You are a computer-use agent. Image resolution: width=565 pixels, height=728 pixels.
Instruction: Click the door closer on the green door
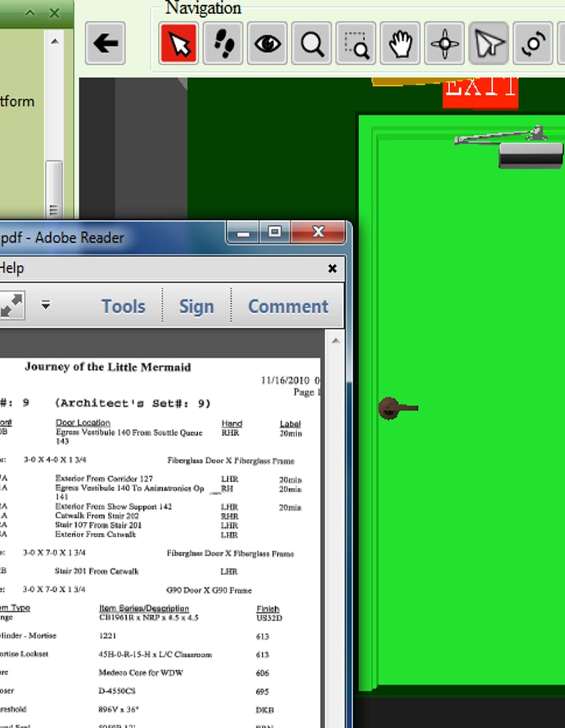[x=511, y=146]
